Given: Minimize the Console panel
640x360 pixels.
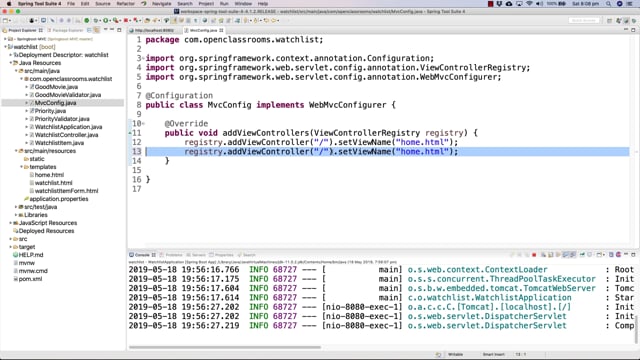Looking at the screenshot, I should [x=626, y=255].
